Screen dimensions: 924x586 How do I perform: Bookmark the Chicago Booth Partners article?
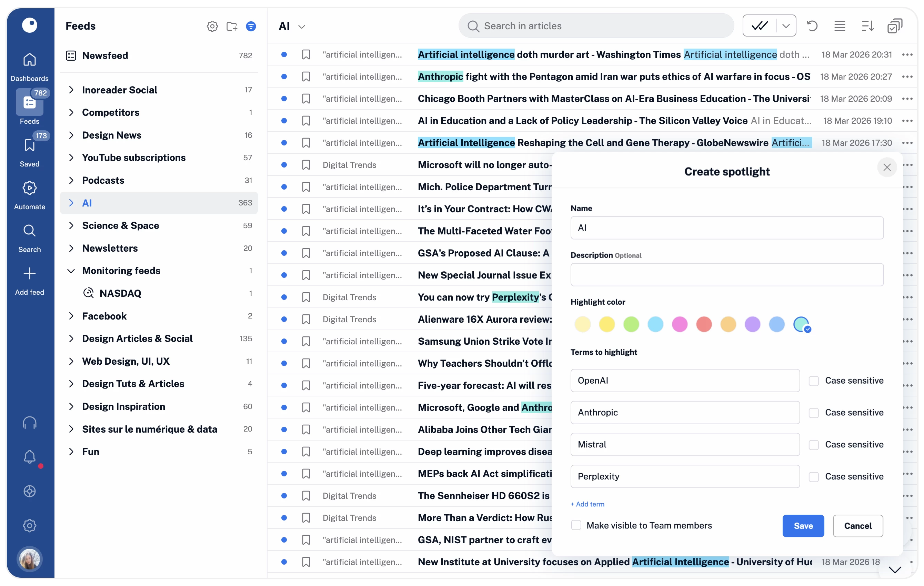click(x=306, y=99)
